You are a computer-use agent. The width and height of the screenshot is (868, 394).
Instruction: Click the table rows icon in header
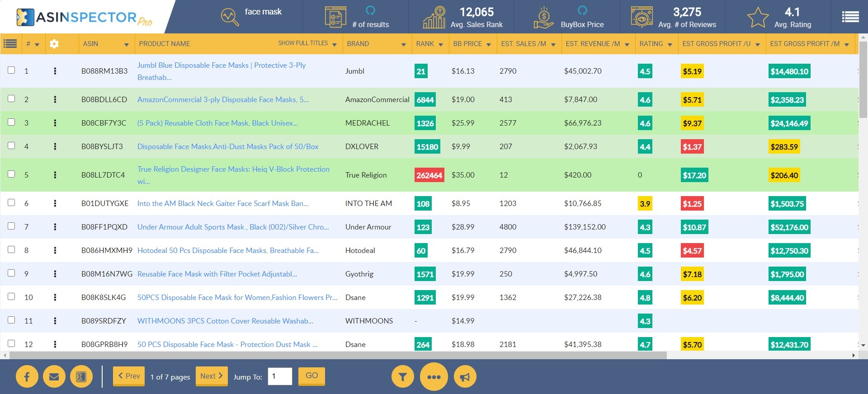(10, 44)
